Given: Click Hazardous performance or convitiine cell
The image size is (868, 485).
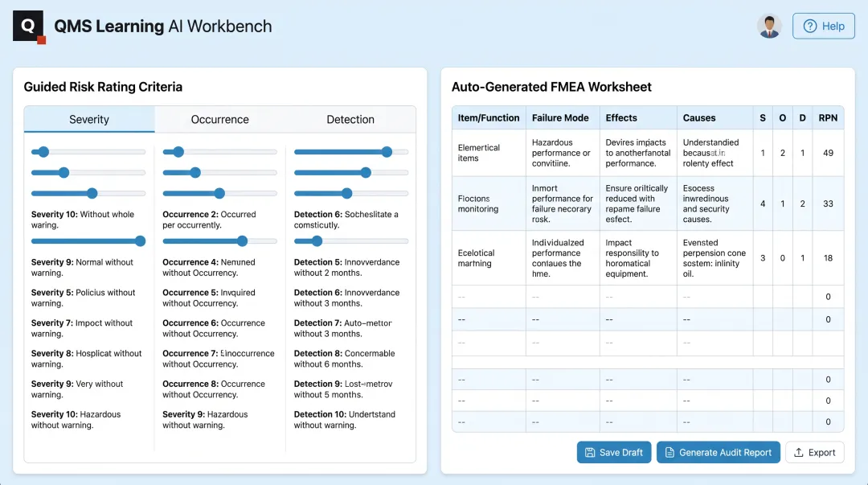Looking at the screenshot, I should click(563, 153).
